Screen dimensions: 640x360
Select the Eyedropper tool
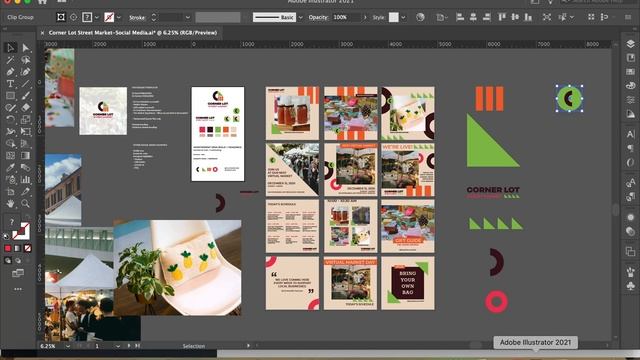(10, 167)
